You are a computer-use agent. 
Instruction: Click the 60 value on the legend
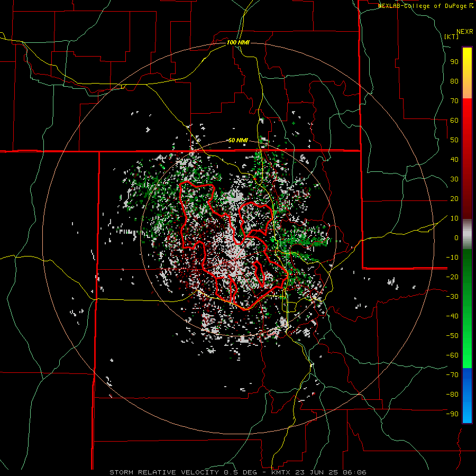coord(454,121)
